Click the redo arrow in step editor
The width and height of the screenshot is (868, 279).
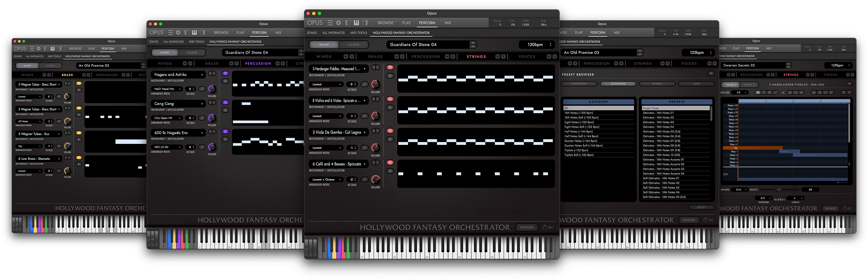849,93
